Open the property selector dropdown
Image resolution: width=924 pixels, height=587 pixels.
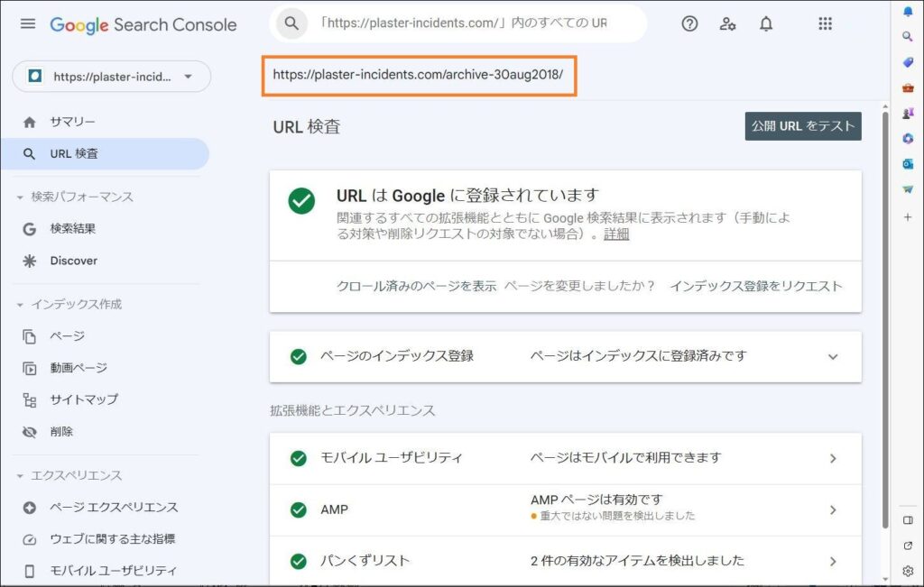click(x=111, y=77)
